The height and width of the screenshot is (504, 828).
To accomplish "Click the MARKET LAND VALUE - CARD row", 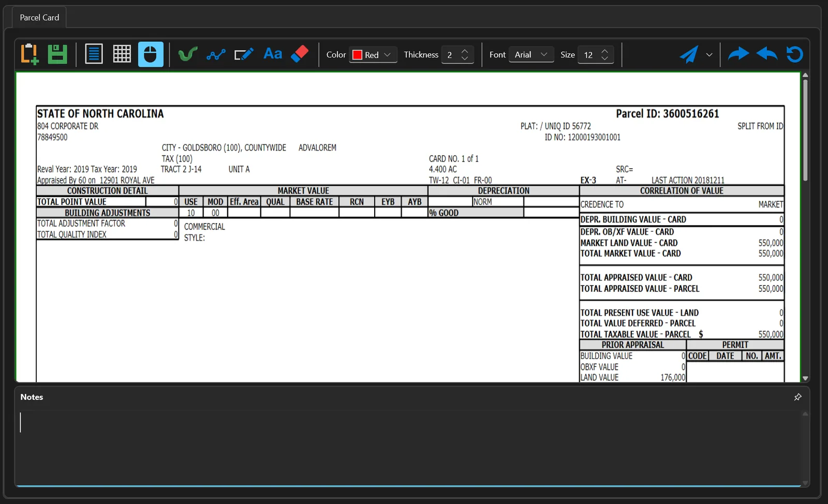I will pyautogui.click(x=682, y=243).
